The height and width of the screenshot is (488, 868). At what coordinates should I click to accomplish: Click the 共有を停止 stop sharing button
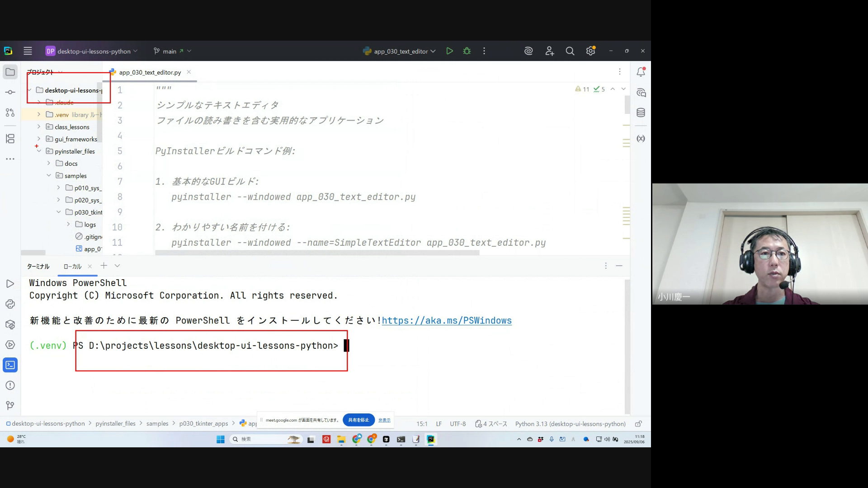point(359,420)
